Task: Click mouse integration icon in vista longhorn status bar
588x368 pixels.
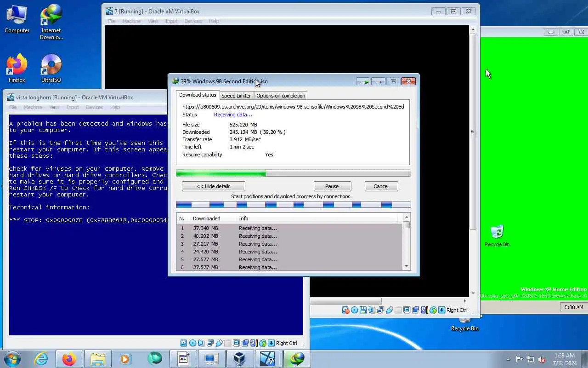Action: (x=263, y=343)
